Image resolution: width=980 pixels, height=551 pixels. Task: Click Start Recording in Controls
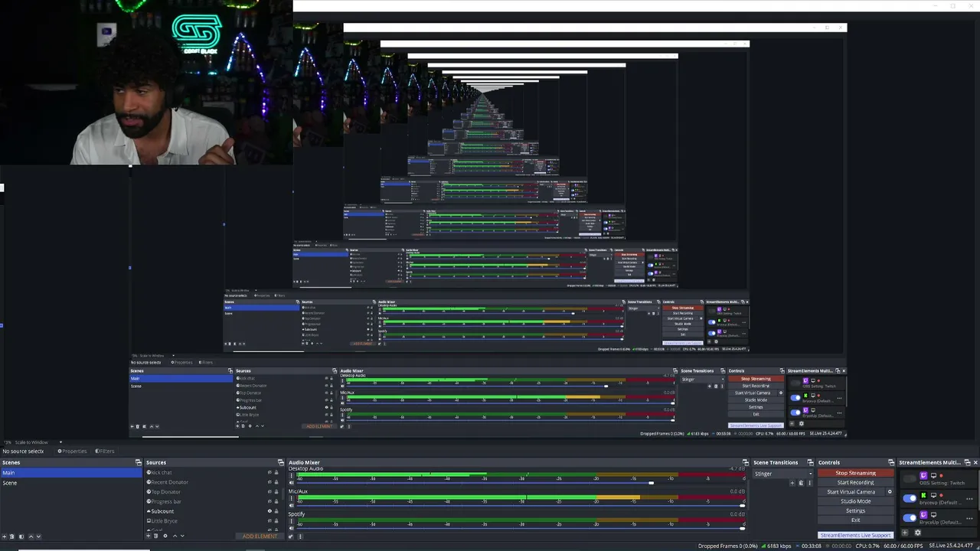[x=855, y=483]
